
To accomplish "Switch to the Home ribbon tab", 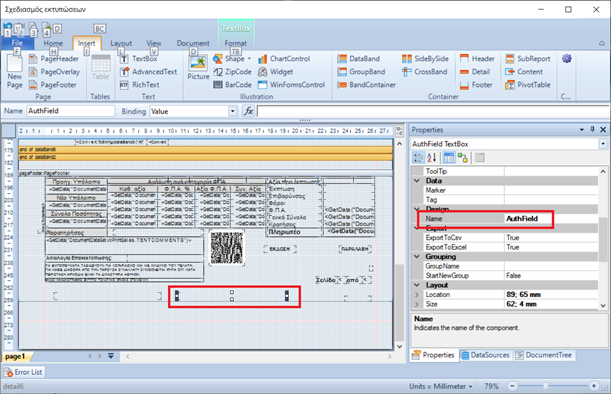I will [x=53, y=43].
